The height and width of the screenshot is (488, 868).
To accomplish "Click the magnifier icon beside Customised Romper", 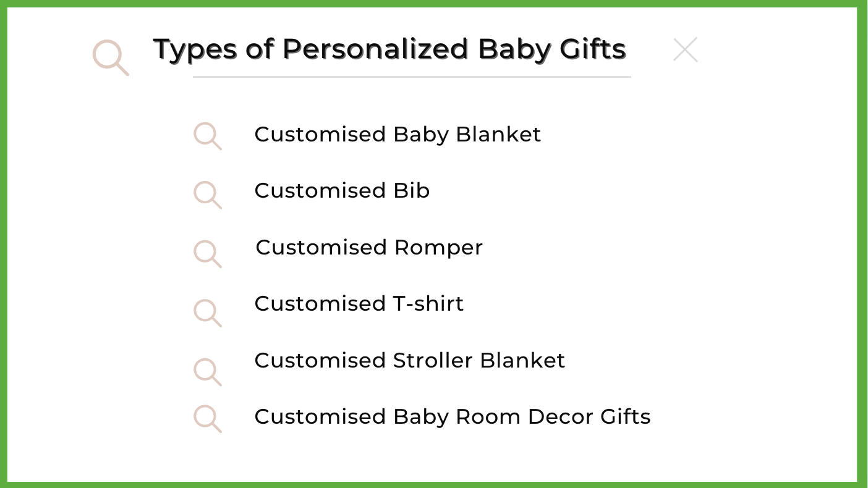I will [208, 254].
